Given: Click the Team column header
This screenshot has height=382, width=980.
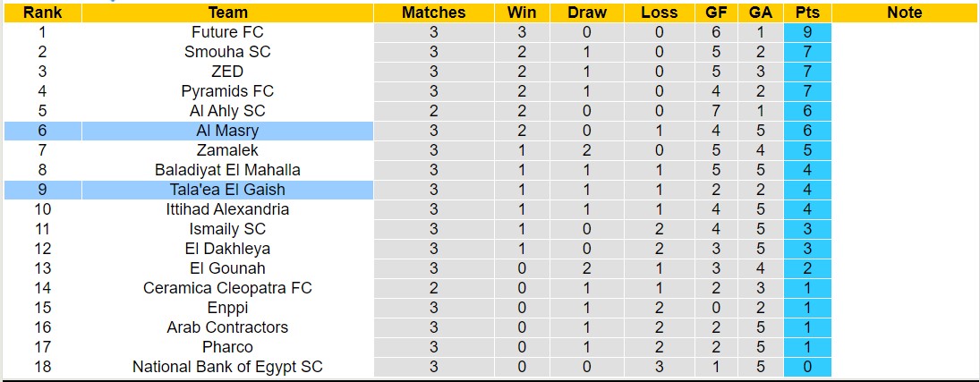Looking at the screenshot, I should click(227, 13).
